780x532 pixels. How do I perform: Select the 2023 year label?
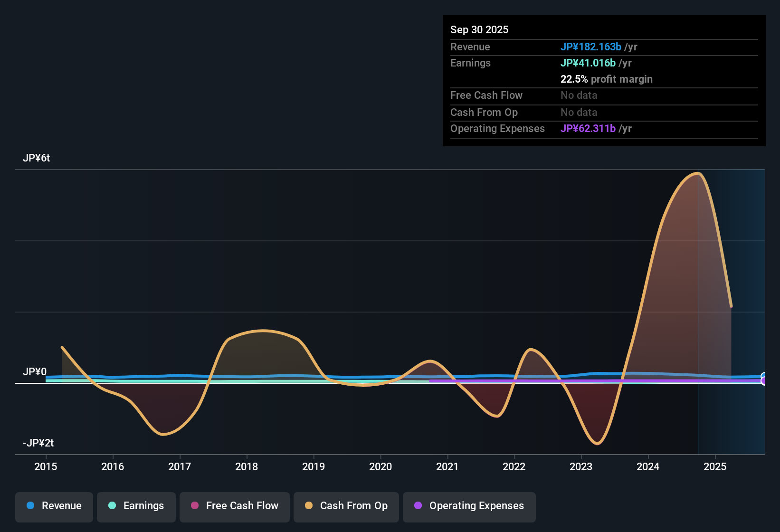pyautogui.click(x=581, y=467)
